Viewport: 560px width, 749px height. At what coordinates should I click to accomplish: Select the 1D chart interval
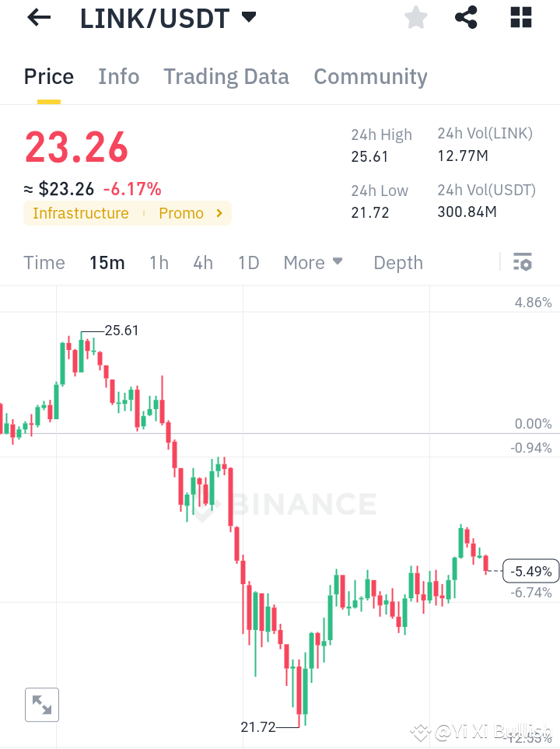click(x=248, y=263)
